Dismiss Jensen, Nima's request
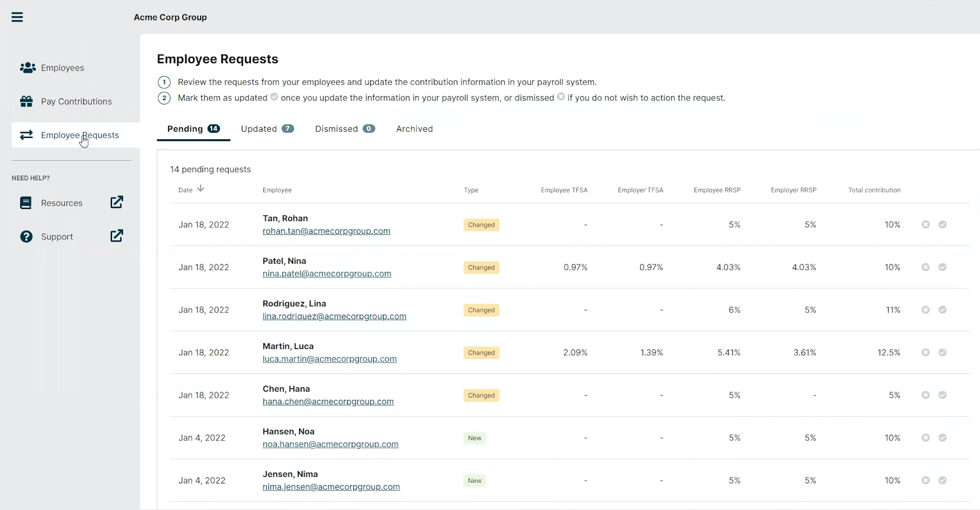 pos(925,480)
